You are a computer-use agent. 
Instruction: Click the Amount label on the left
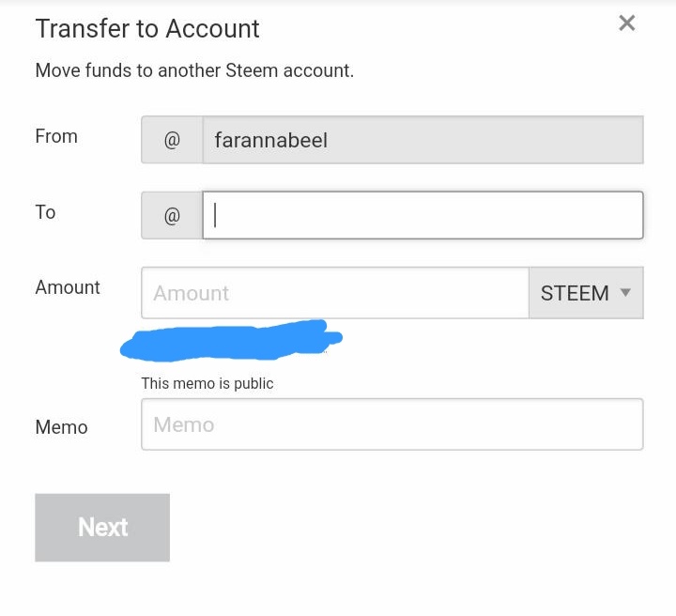tap(68, 287)
